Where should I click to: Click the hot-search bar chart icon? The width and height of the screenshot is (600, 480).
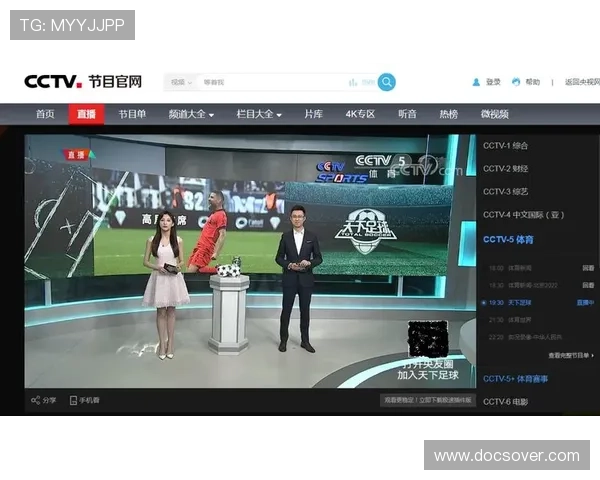point(353,82)
